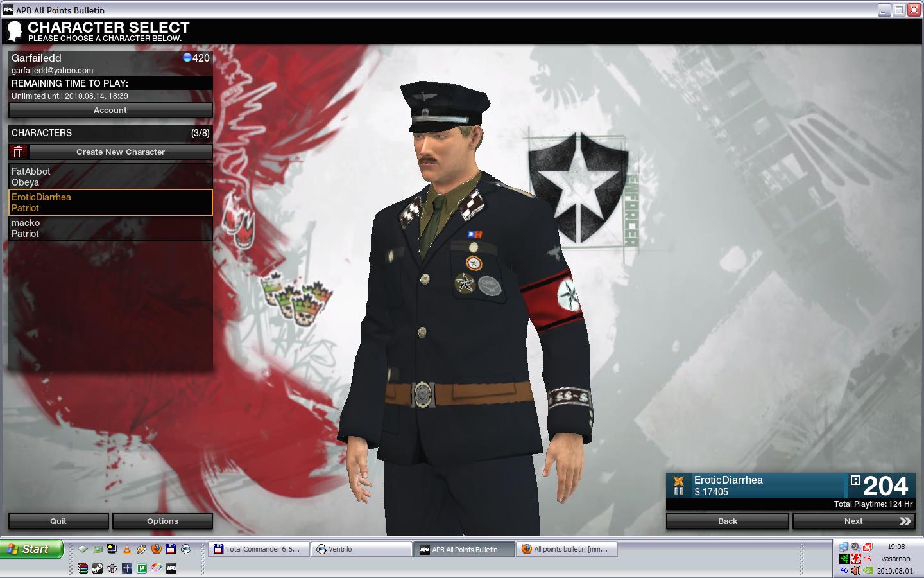Screen dimensions: 924x578
Task: Click the spider bug icon in quick launch
Action: click(112, 568)
